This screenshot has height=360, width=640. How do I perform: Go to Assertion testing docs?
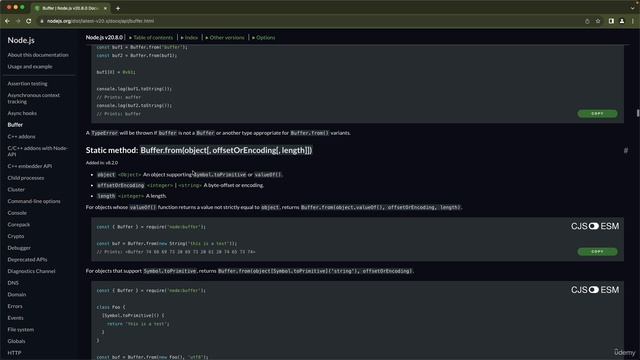point(27,83)
